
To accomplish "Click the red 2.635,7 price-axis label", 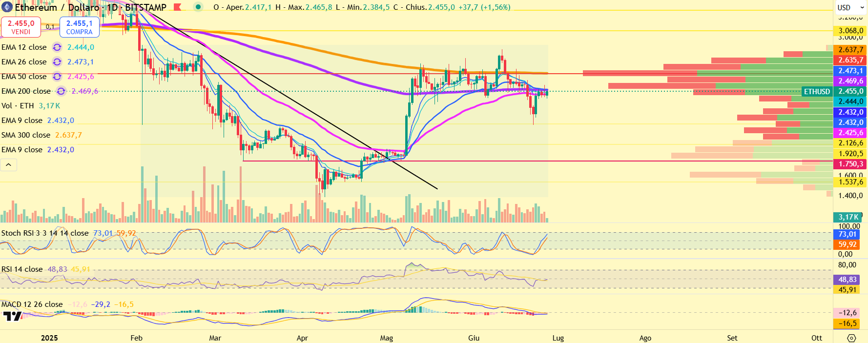I will point(850,60).
